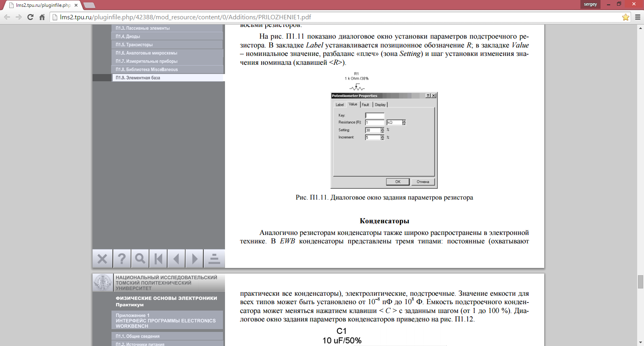Open section П1.4. Диоды

[167, 36]
